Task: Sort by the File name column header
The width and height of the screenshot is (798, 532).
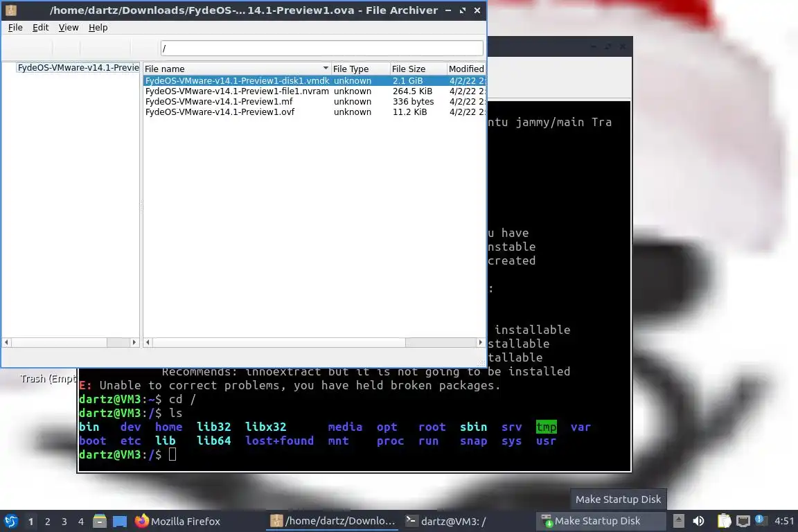Action: (x=237, y=69)
